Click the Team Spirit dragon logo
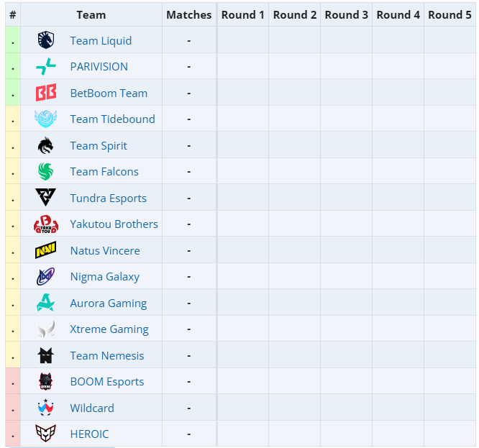The image size is (479, 448). pyautogui.click(x=46, y=145)
